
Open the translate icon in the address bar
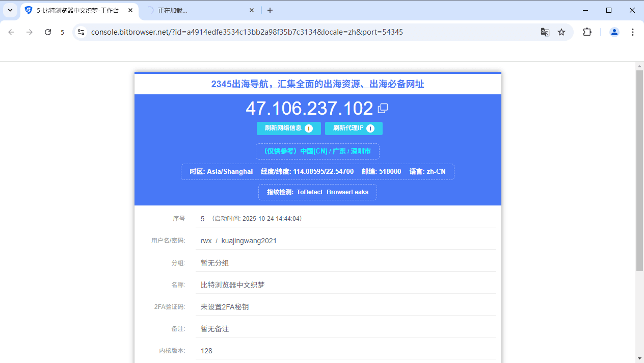pyautogui.click(x=545, y=32)
